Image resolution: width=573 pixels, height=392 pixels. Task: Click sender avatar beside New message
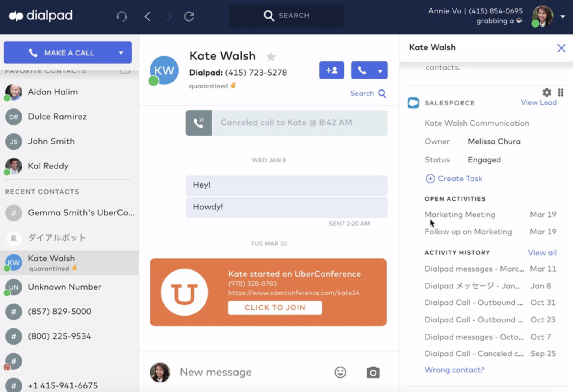(160, 373)
